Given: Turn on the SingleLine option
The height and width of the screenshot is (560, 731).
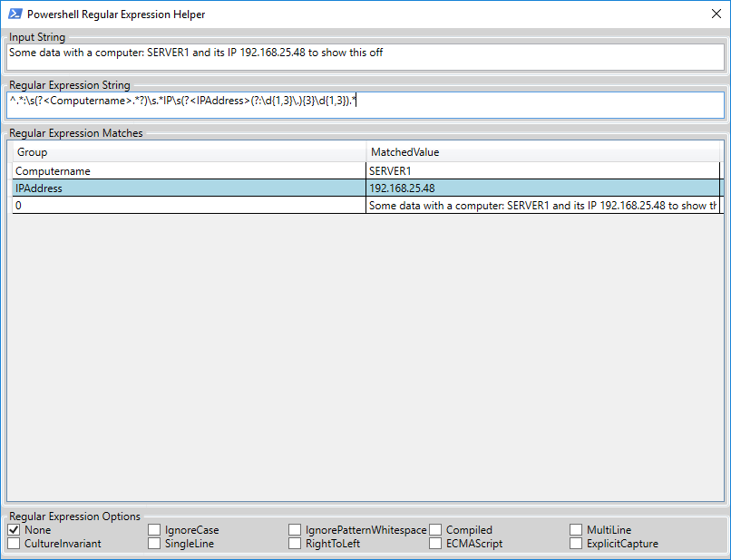Looking at the screenshot, I should pyautogui.click(x=155, y=544).
